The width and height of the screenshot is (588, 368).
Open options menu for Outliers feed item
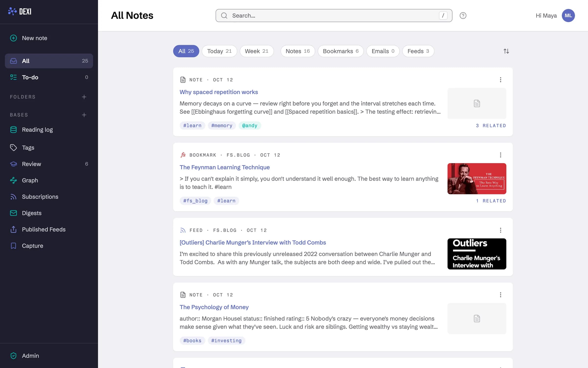click(501, 230)
